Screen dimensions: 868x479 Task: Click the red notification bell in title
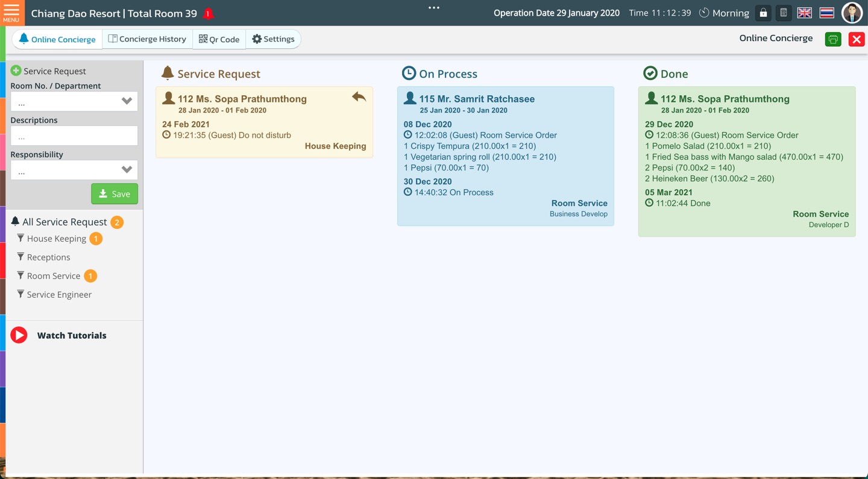[x=209, y=13]
